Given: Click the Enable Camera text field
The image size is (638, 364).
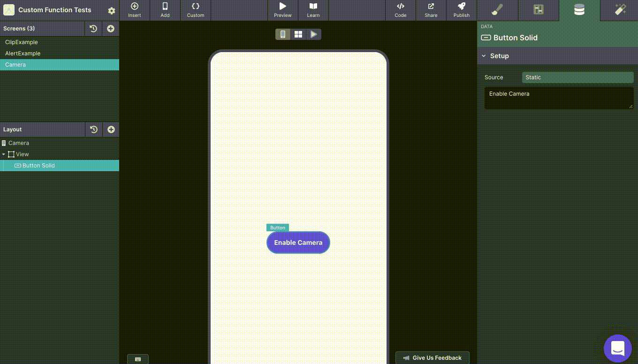Looking at the screenshot, I should click(x=559, y=98).
